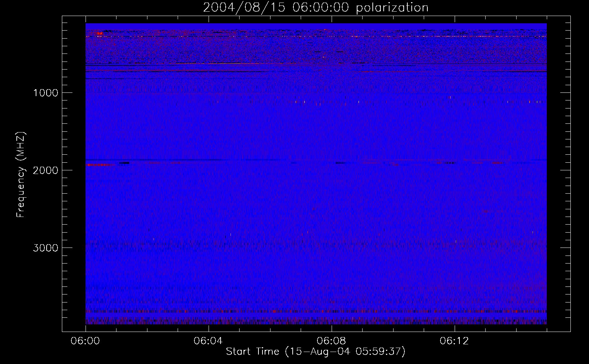Click the 1000 frequency tick label

click(x=46, y=93)
